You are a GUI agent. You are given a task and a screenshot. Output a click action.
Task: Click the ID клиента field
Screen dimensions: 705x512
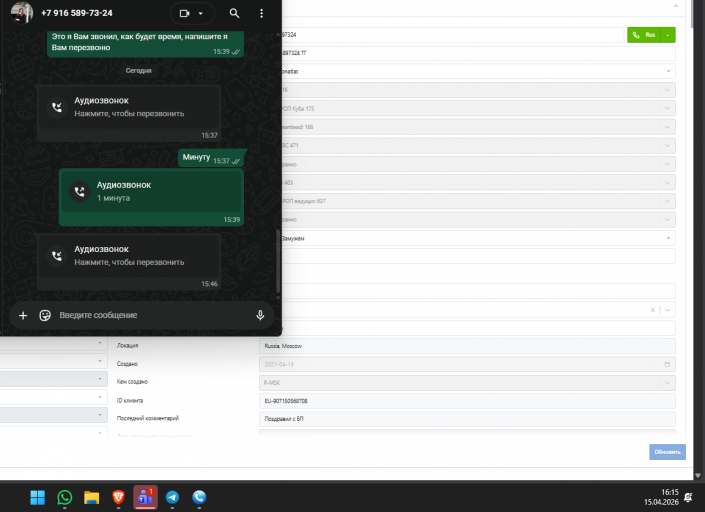coord(467,401)
